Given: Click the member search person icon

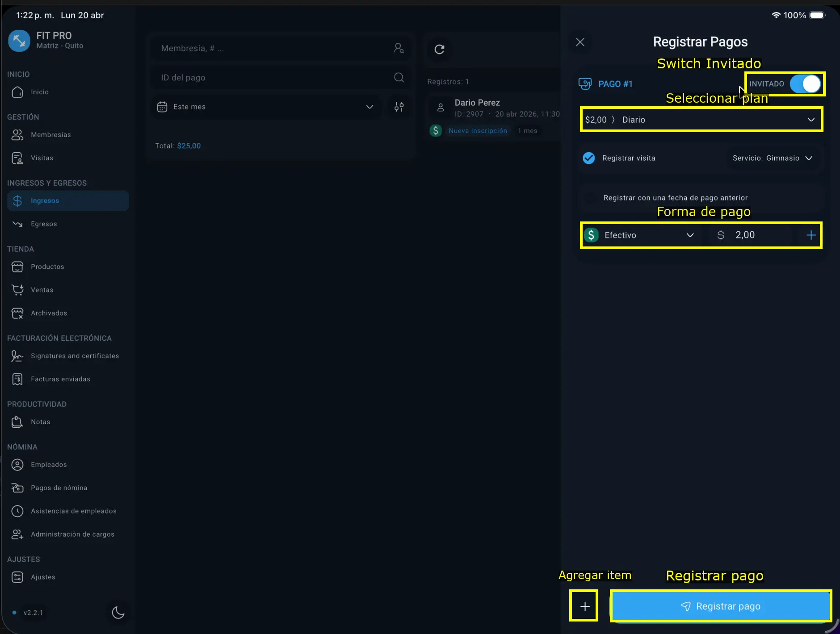Looking at the screenshot, I should 399,48.
